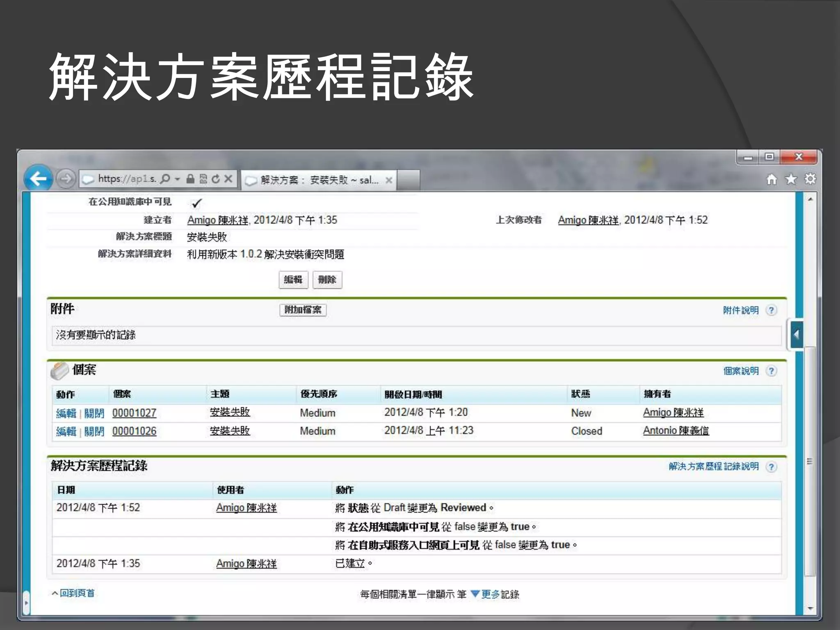This screenshot has width=840, height=630.
Task: Open the 附件說明 help link
Action: pos(741,310)
